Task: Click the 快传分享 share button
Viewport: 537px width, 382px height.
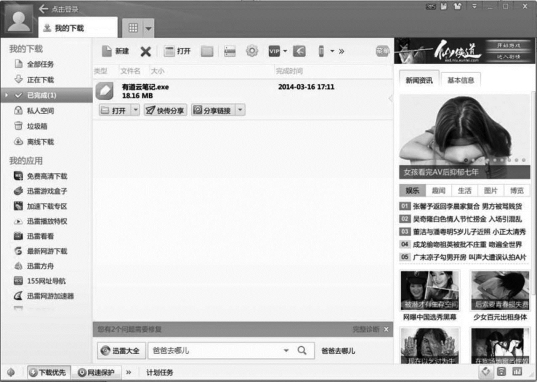Action: 165,110
